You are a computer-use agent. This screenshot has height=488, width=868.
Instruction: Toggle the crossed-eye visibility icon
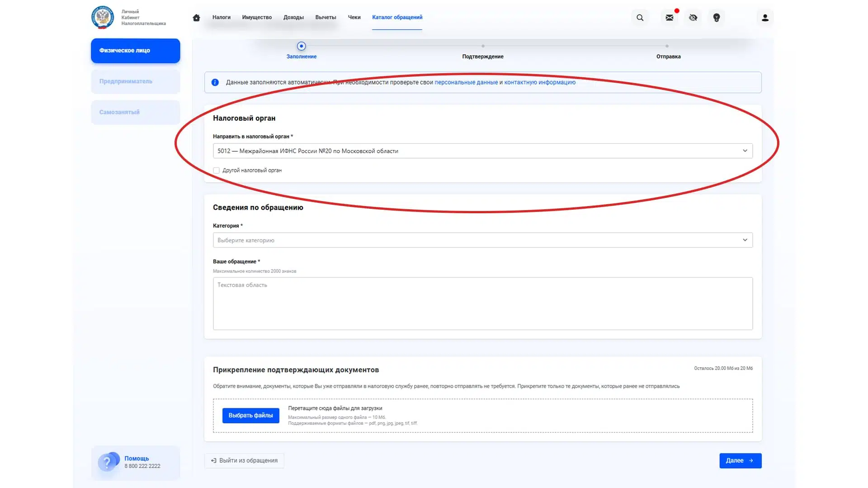click(693, 18)
